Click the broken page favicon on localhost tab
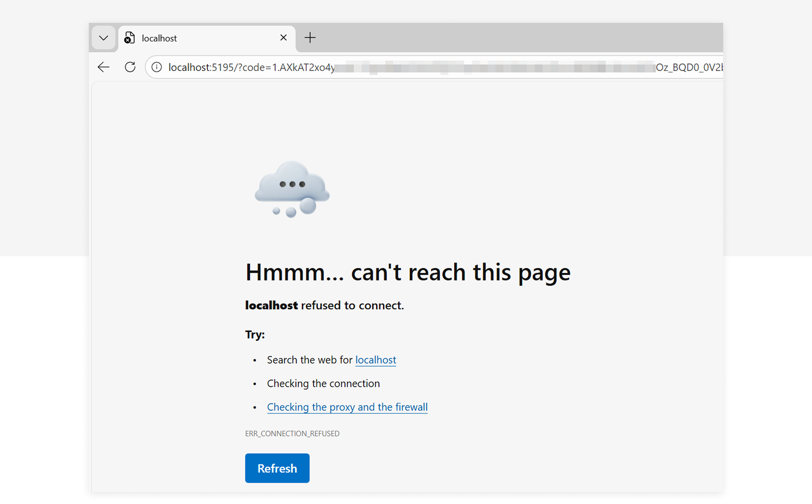The image size is (812, 504). click(x=129, y=38)
